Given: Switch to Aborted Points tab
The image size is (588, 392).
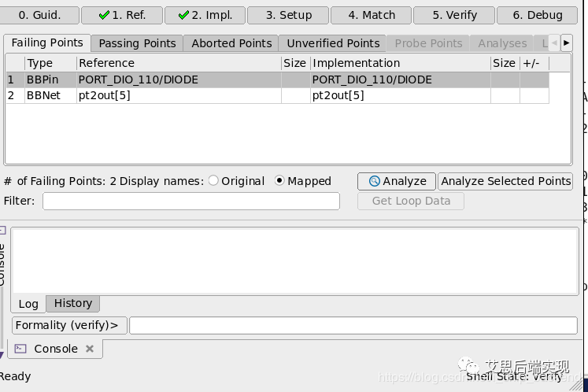Looking at the screenshot, I should click(x=231, y=43).
